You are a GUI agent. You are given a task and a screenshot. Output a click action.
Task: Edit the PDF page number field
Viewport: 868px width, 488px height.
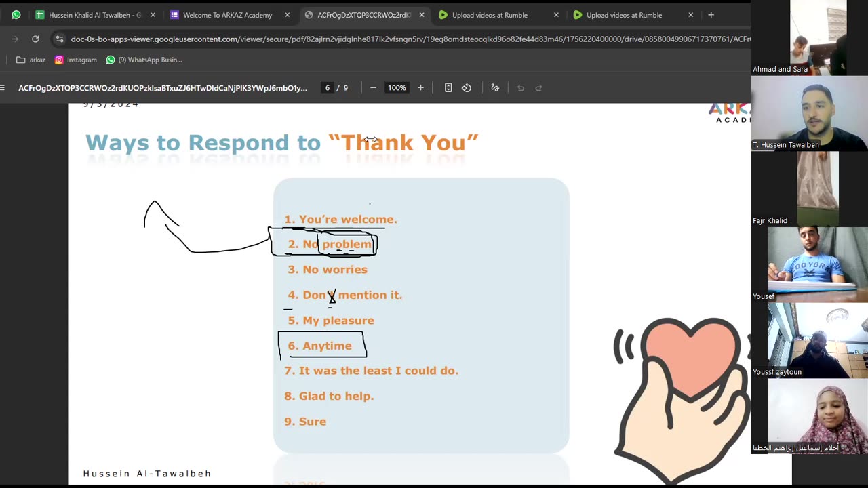[328, 88]
